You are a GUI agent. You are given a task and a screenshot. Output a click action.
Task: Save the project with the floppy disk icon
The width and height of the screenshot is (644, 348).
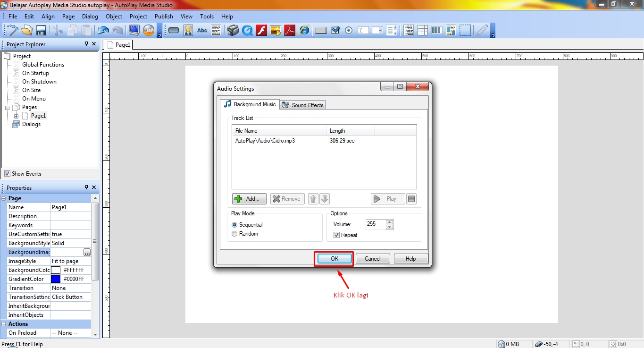pos(41,30)
